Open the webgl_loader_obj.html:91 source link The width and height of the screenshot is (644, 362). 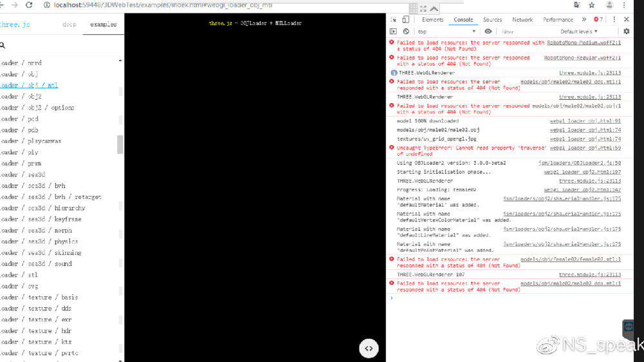tap(585, 121)
